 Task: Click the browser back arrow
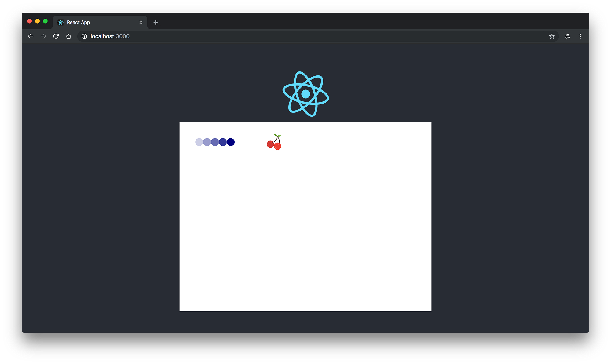coord(31,36)
